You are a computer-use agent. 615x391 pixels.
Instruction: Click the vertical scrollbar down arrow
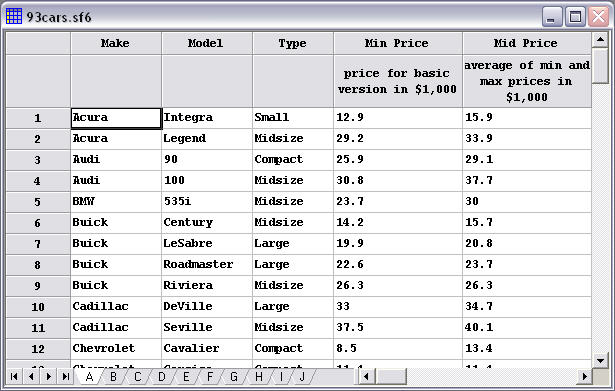[x=600, y=360]
